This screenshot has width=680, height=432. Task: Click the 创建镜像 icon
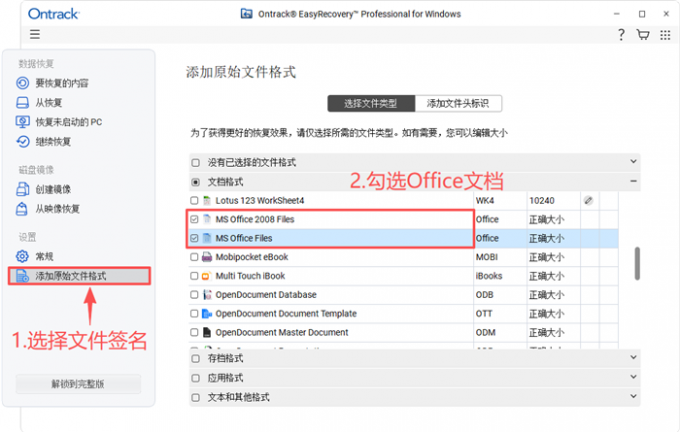[23, 189]
